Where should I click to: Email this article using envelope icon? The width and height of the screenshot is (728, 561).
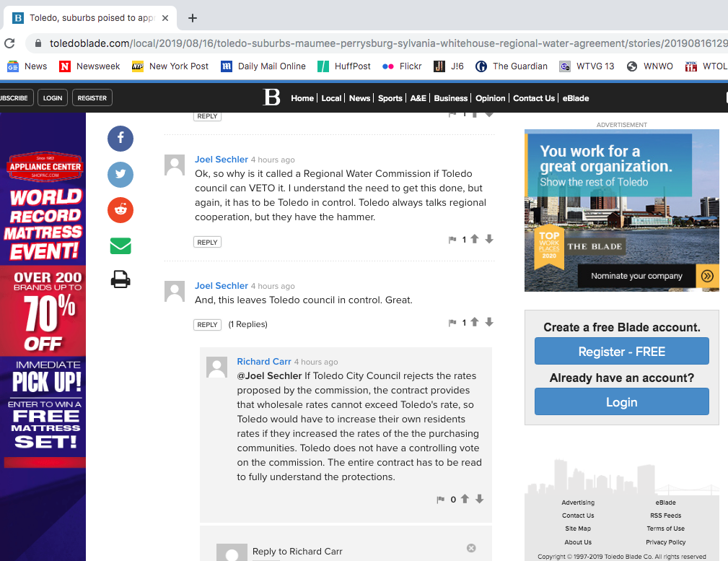tap(120, 246)
